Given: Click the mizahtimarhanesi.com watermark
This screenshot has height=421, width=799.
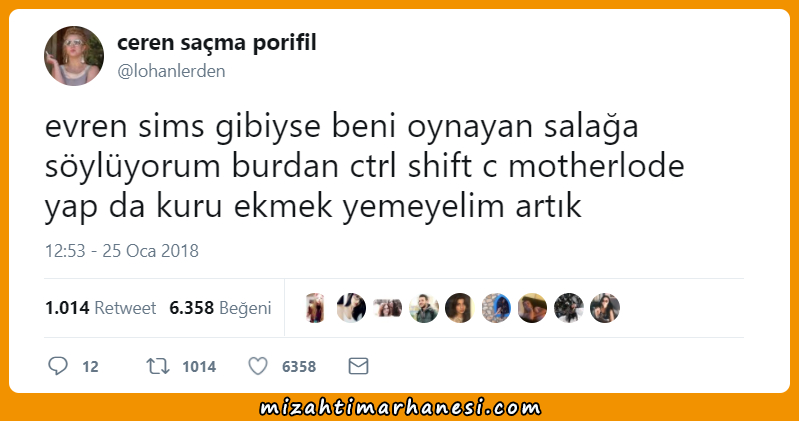Looking at the screenshot, I should pos(400,408).
